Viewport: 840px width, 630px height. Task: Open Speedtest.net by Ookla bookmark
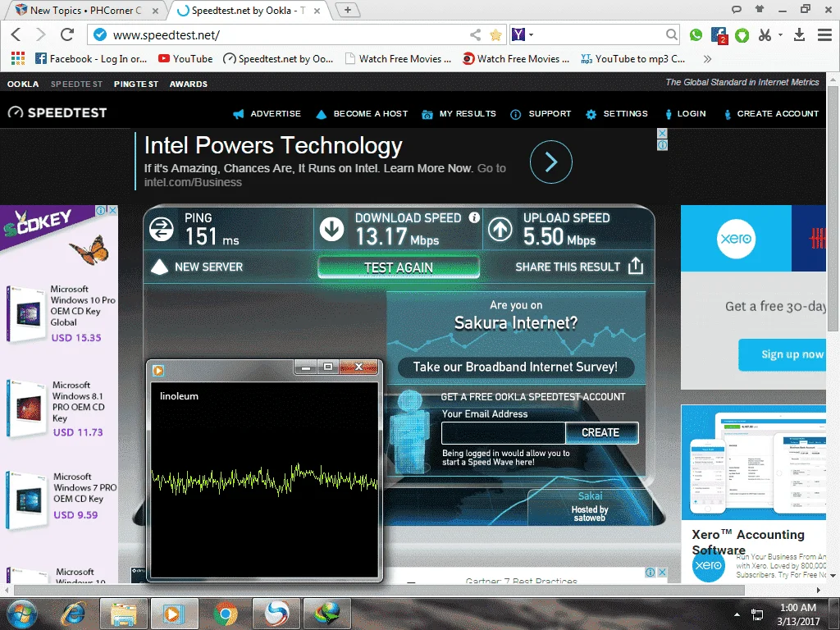point(278,59)
